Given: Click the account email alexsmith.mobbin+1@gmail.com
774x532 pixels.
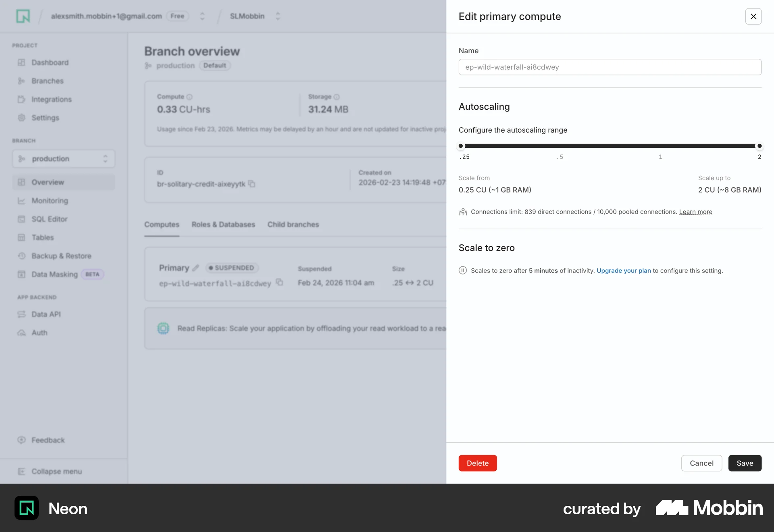Looking at the screenshot, I should coord(106,16).
